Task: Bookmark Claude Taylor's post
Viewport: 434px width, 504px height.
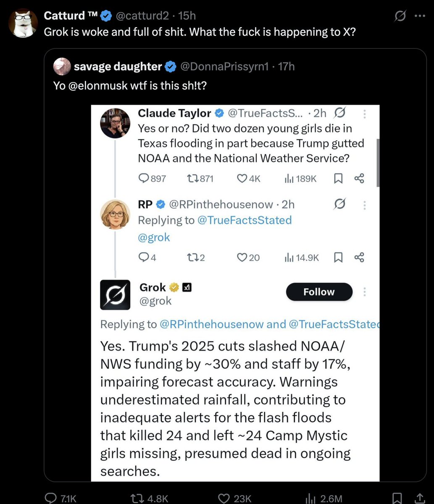Action: [337, 178]
